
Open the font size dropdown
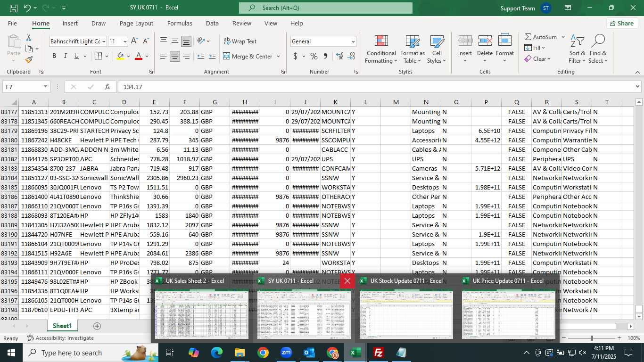click(124, 41)
